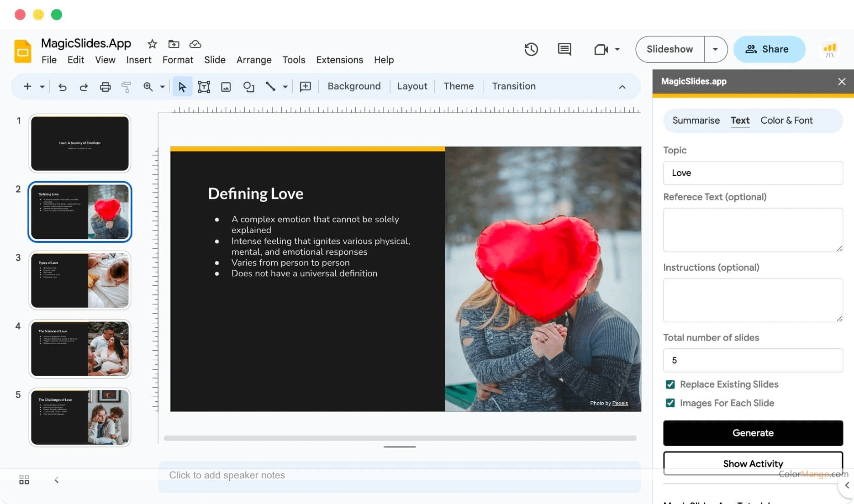Image resolution: width=854 pixels, height=504 pixels.
Task: Open the Insert menu
Action: coord(139,60)
